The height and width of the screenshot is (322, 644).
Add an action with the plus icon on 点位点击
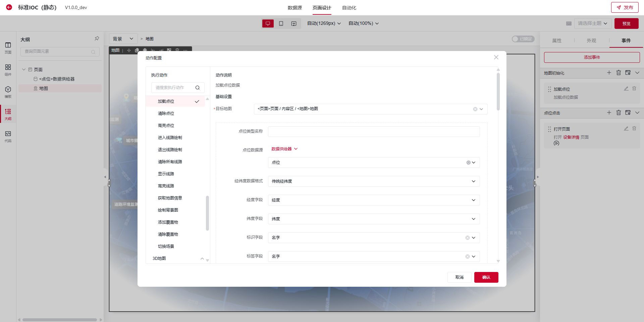point(609,113)
